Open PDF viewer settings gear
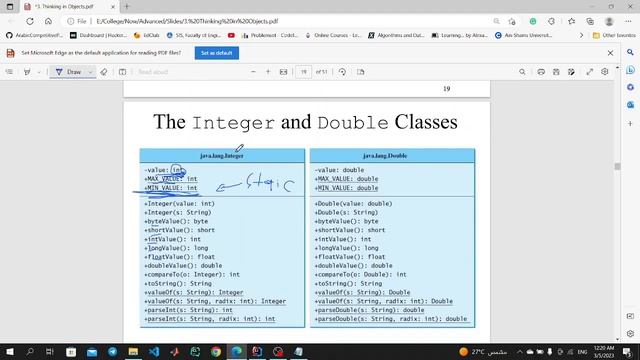The image size is (640, 360). click(x=604, y=72)
